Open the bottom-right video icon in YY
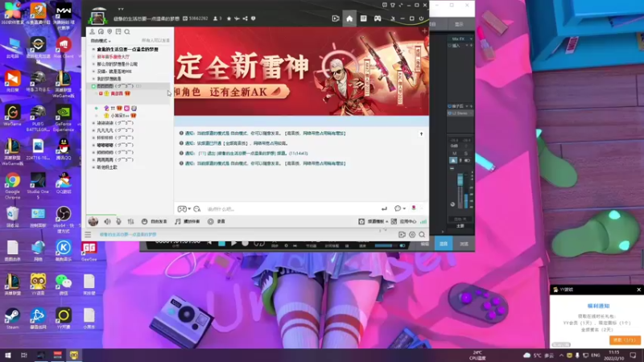 [x=402, y=235]
